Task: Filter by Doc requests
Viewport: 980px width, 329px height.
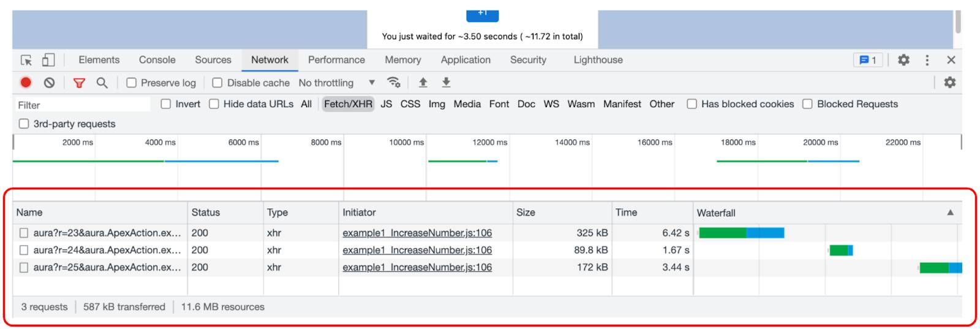Action: point(526,104)
